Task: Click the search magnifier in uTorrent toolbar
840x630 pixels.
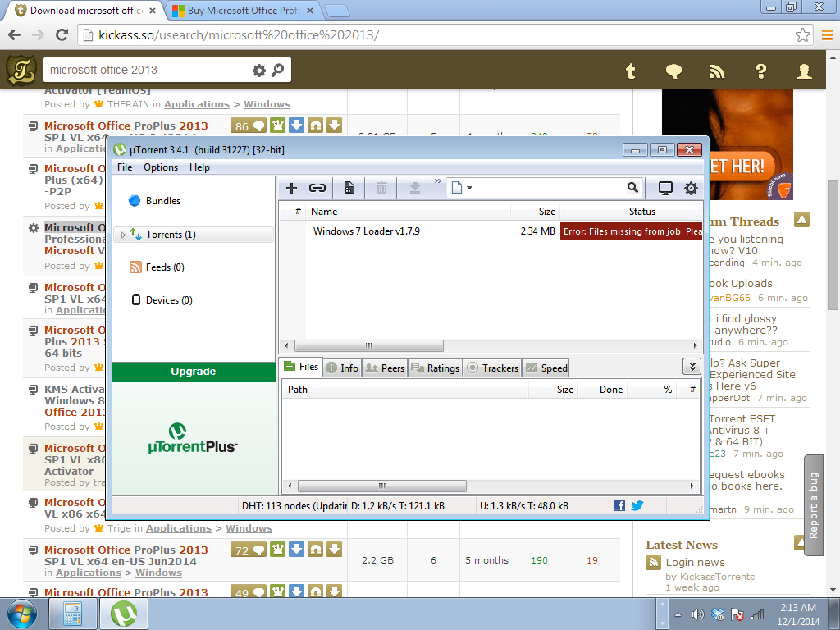Action: 632,188
